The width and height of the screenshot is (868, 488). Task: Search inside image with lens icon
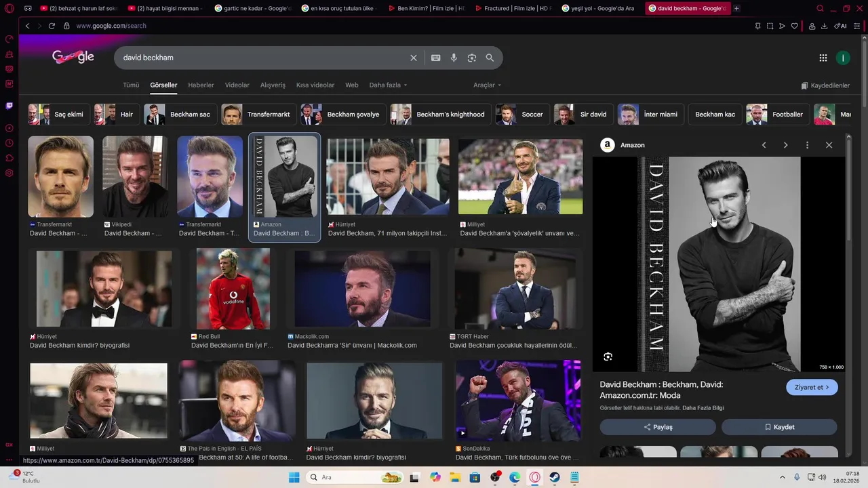[608, 357]
